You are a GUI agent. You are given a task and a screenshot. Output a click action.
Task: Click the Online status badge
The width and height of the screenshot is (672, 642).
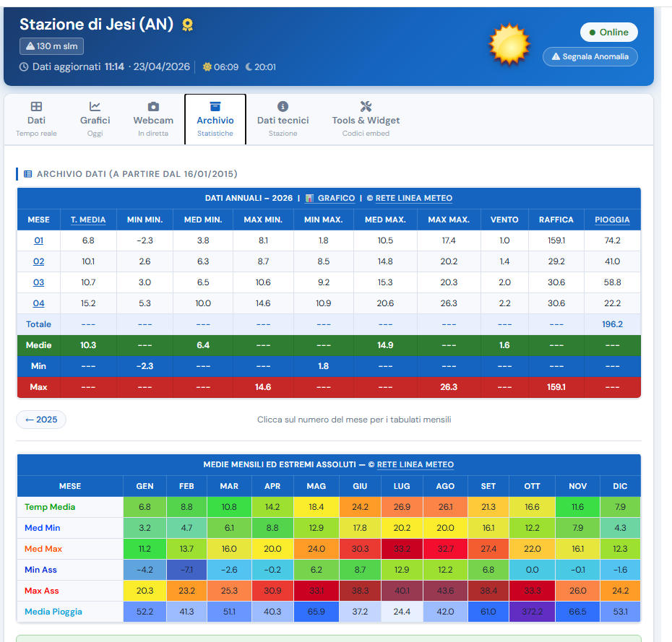[608, 32]
